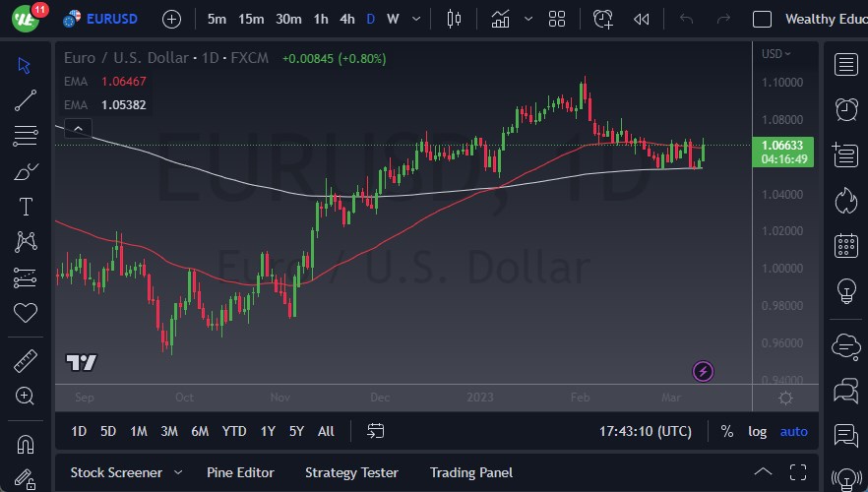Open the calendar panel icon

[844, 245]
